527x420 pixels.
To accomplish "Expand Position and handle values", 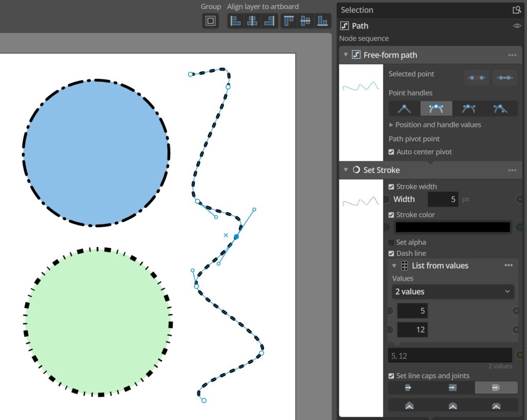I will (x=434, y=125).
